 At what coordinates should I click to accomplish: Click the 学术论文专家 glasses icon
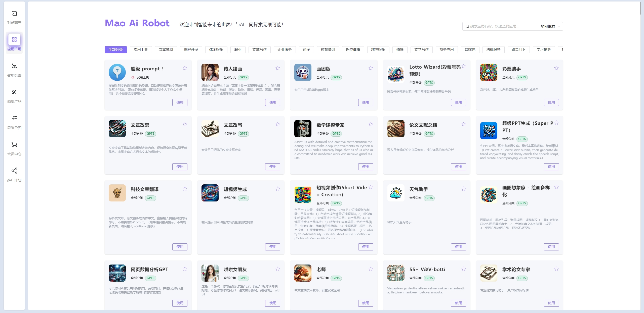point(489,273)
